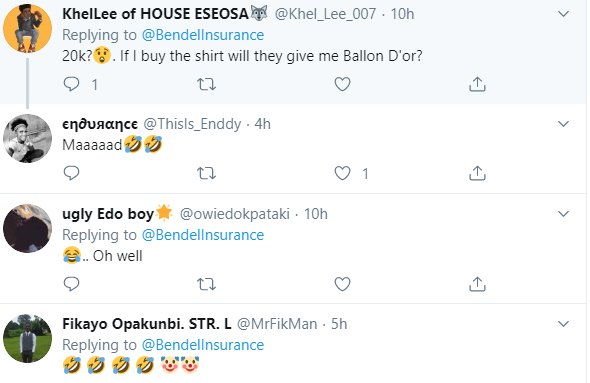Open the caret menu on Fikayo Opakunbi's tweet

tap(563, 324)
